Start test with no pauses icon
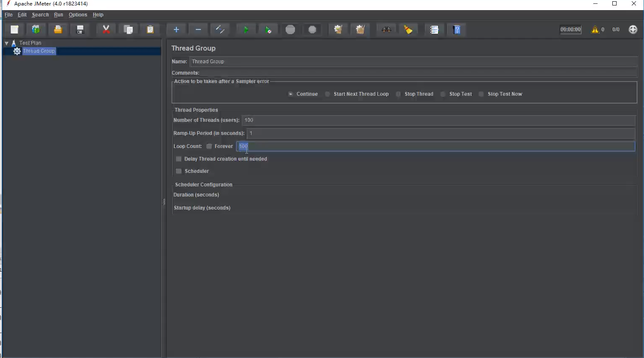Image resolution: width=644 pixels, height=358 pixels. (x=268, y=30)
